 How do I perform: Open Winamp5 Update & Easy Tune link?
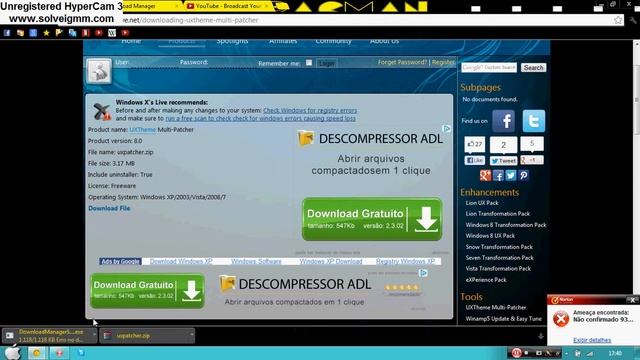503,319
